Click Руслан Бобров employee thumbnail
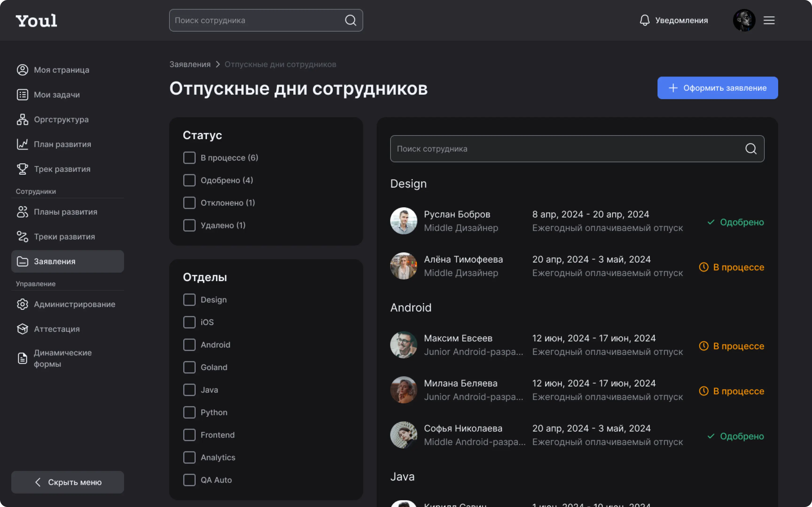812x507 pixels. tap(403, 221)
